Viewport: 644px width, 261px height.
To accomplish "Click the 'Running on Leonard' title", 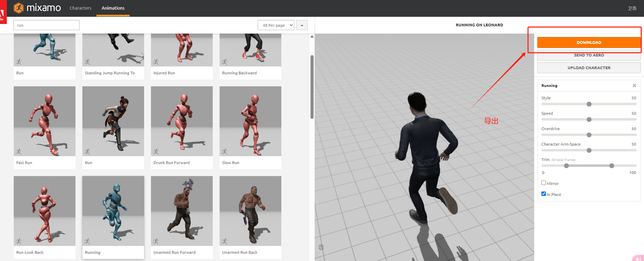I will click(x=479, y=25).
